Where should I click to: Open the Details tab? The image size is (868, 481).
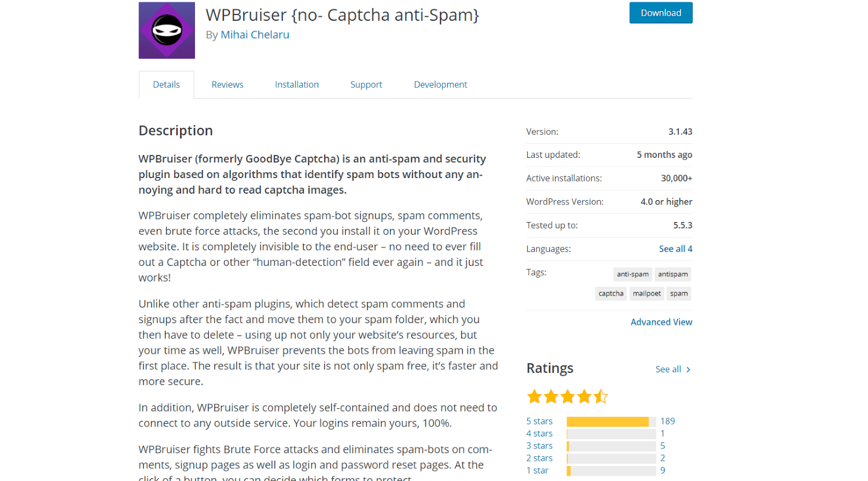(x=167, y=84)
